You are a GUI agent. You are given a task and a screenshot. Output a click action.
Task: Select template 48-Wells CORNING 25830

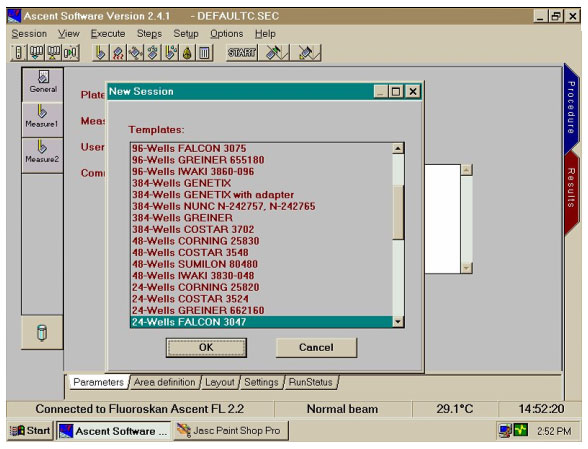pyautogui.click(x=261, y=241)
